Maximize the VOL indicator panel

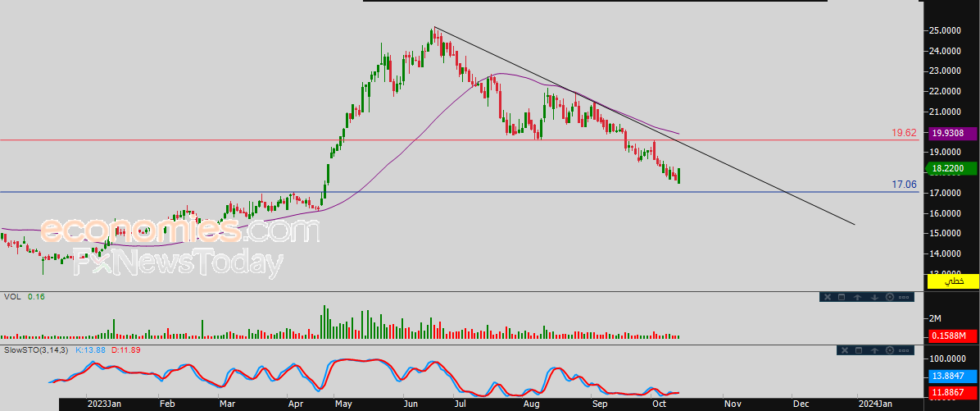click(842, 297)
